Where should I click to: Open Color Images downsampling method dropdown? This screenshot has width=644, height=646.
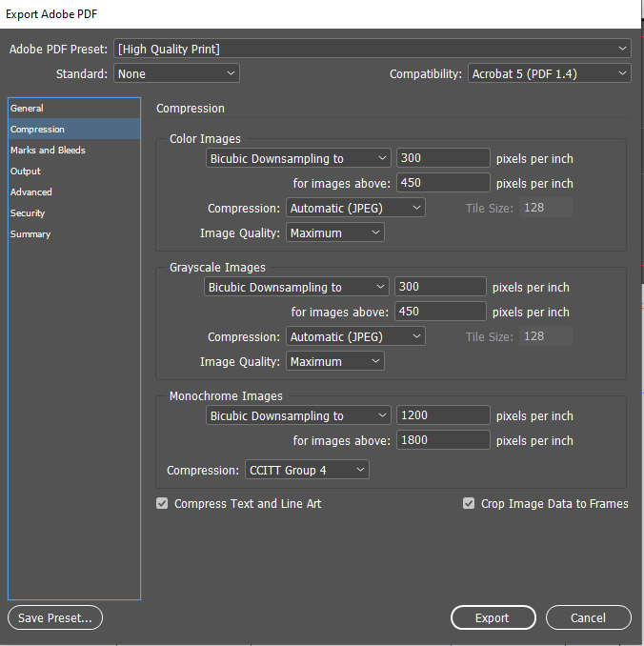coord(298,158)
